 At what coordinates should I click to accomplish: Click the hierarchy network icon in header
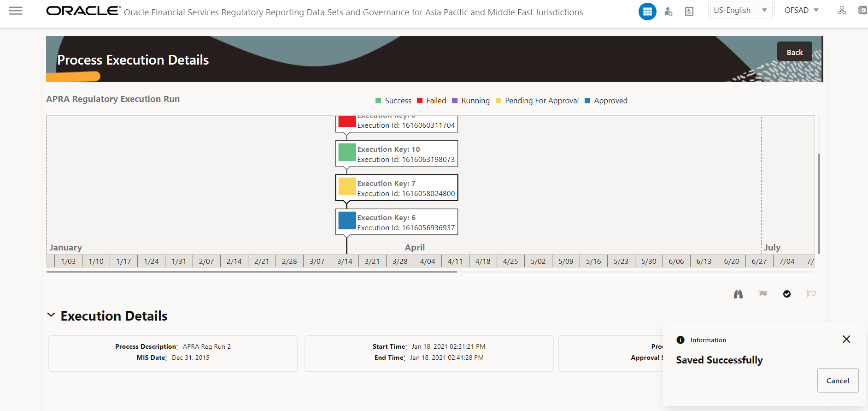(x=842, y=10)
